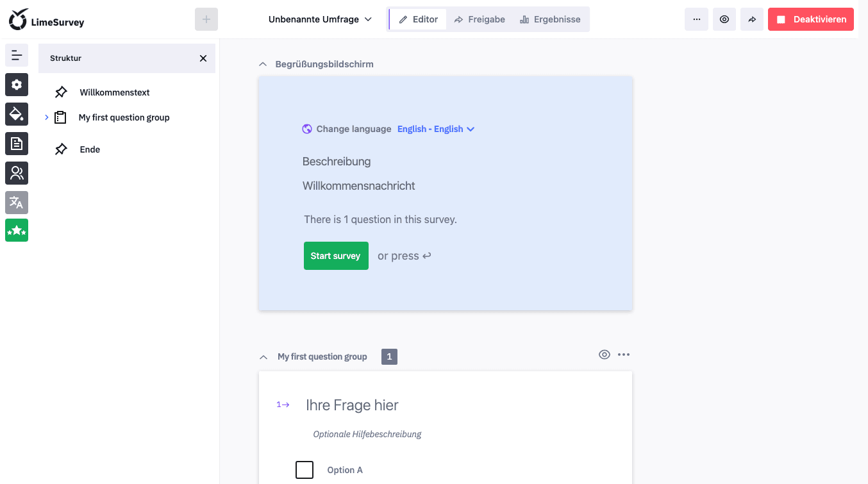This screenshot has width=868, height=484.
Task: Open the settings gear in sidebar
Action: pyautogui.click(x=17, y=85)
